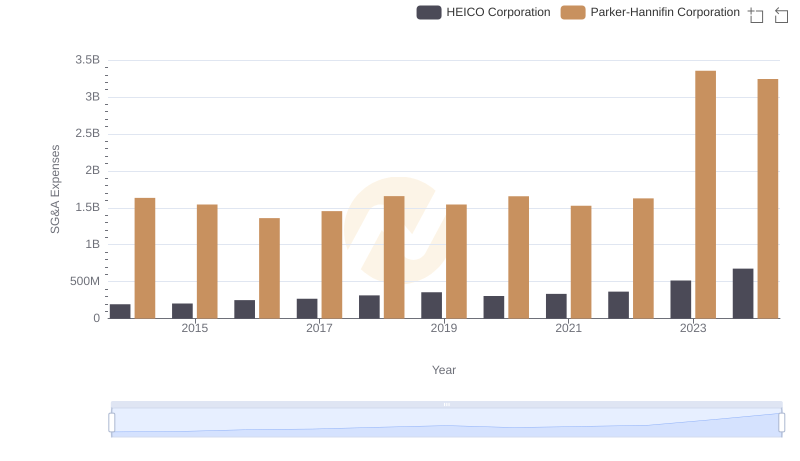
Task: Click the 2019 x-axis label
Action: (444, 328)
